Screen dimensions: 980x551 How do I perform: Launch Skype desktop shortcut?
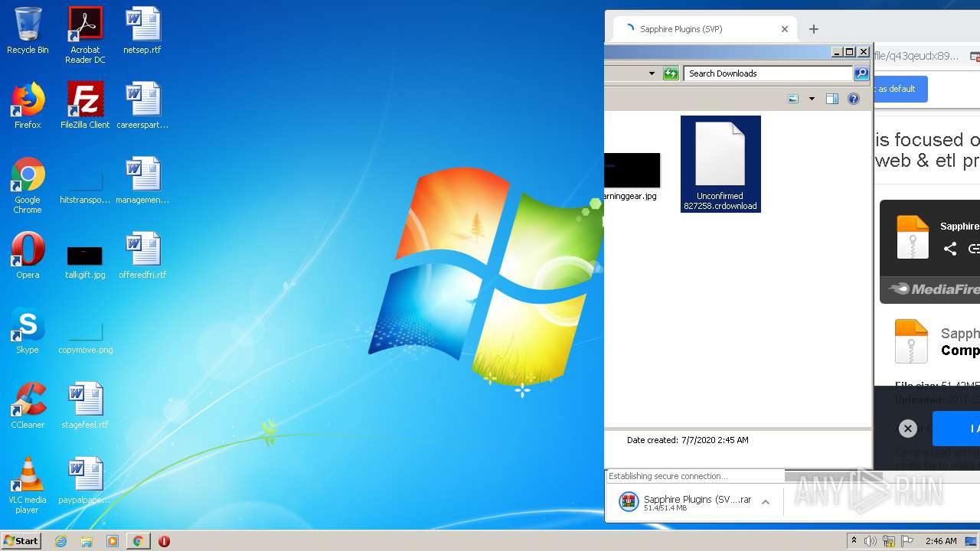pos(28,331)
